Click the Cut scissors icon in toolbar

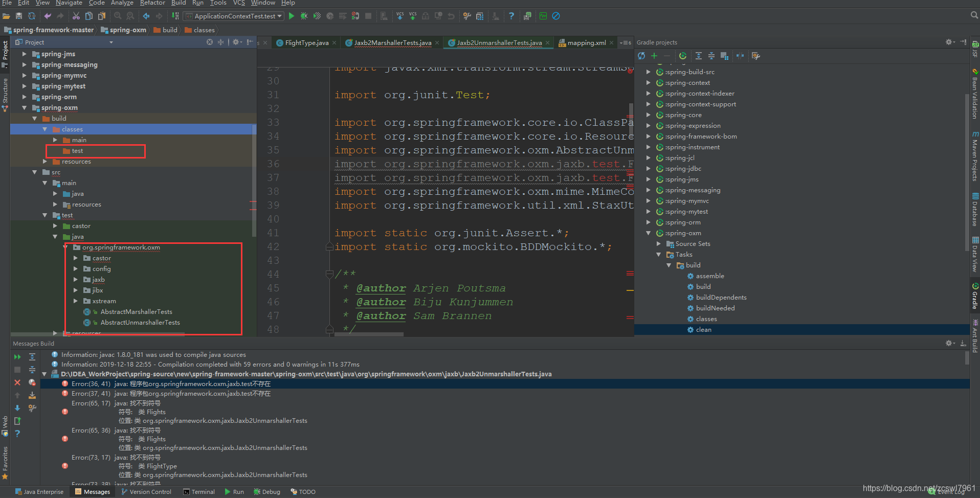pos(76,16)
